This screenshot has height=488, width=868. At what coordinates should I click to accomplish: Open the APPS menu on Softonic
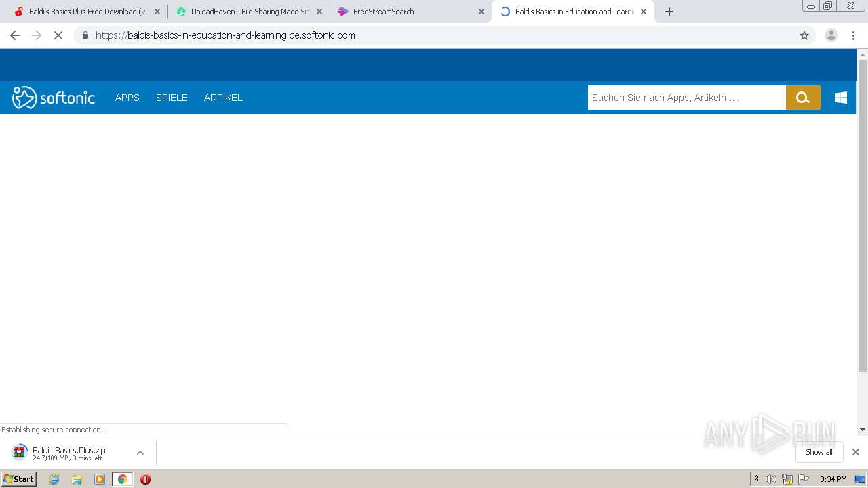point(127,98)
